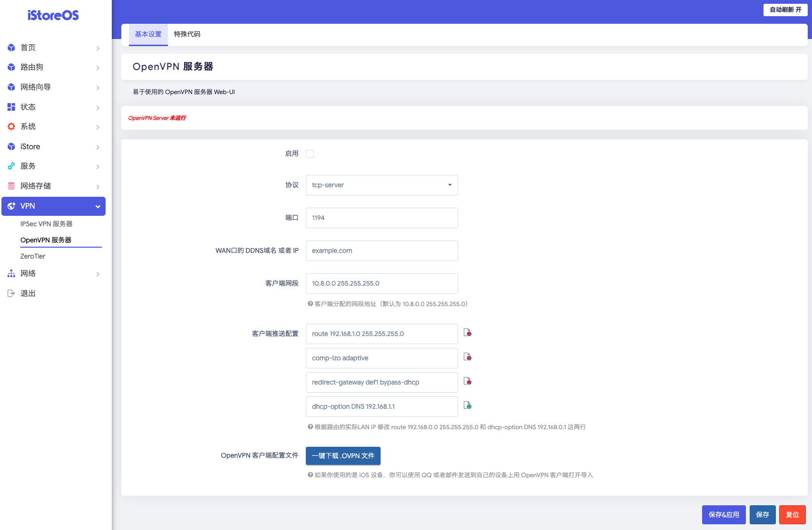
Task: Click the 一键下载 .OVPN 文件 button
Action: 343,455
